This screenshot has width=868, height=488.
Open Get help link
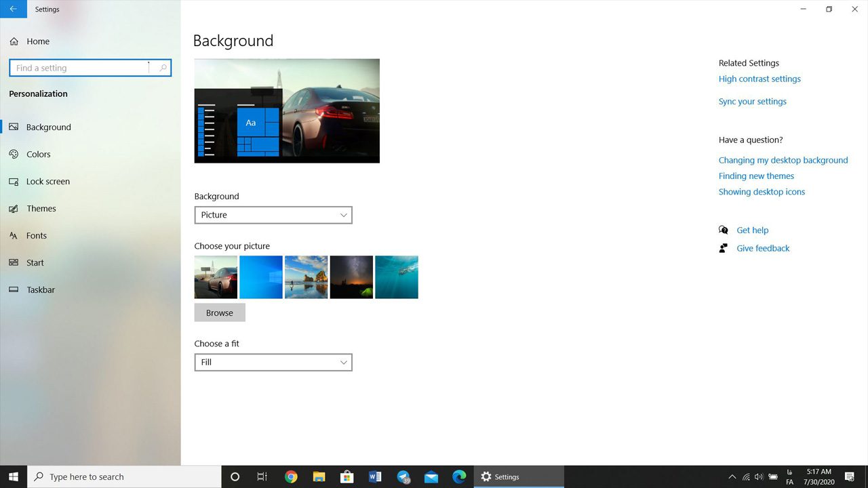(752, 230)
